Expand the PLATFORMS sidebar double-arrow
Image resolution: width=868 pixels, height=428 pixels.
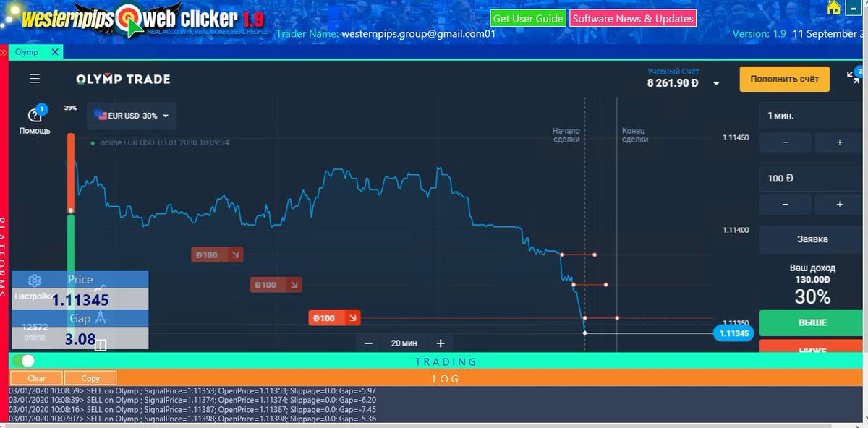(3, 53)
